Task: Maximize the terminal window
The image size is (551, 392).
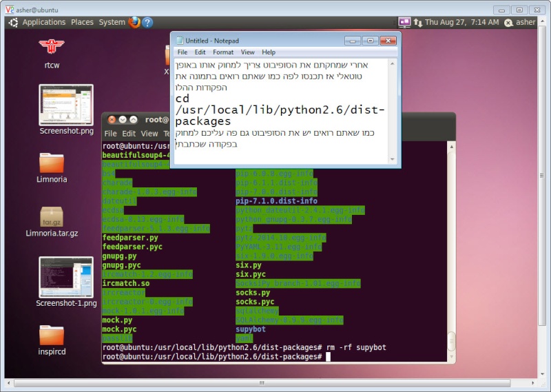Action: [134, 120]
